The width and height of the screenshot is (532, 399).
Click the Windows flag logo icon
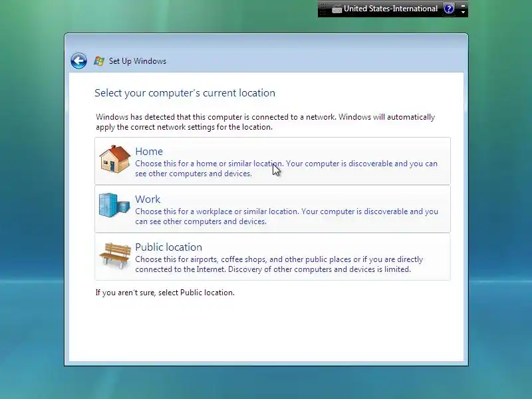coord(99,61)
